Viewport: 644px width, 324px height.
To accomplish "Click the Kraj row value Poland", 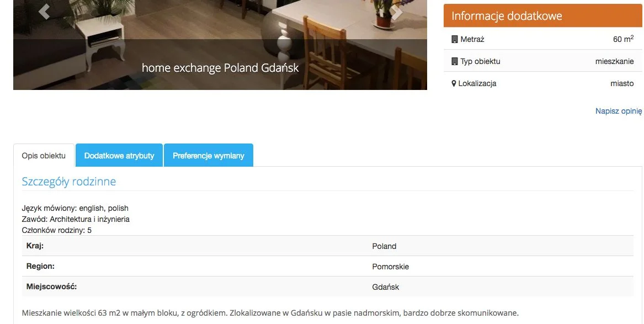I will coord(384,246).
